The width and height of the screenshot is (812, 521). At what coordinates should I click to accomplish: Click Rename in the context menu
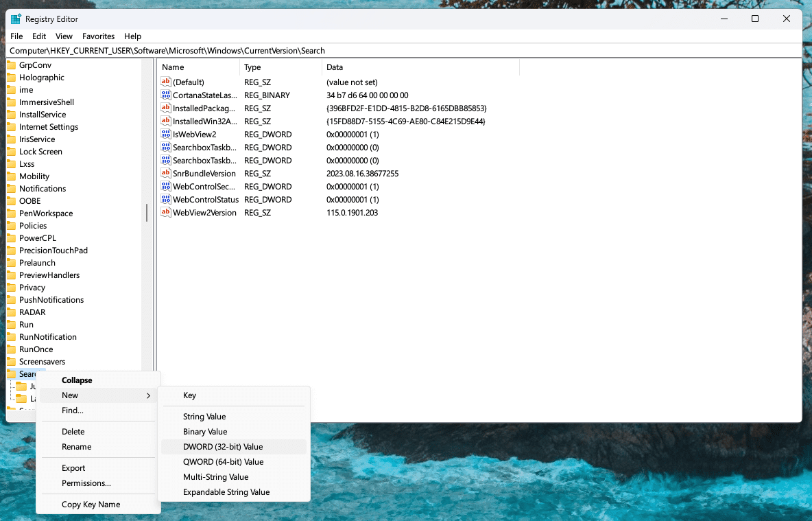(98, 447)
